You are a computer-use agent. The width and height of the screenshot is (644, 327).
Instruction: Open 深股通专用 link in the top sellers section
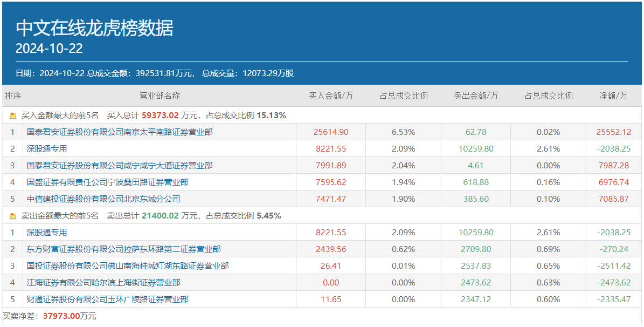tap(47, 233)
